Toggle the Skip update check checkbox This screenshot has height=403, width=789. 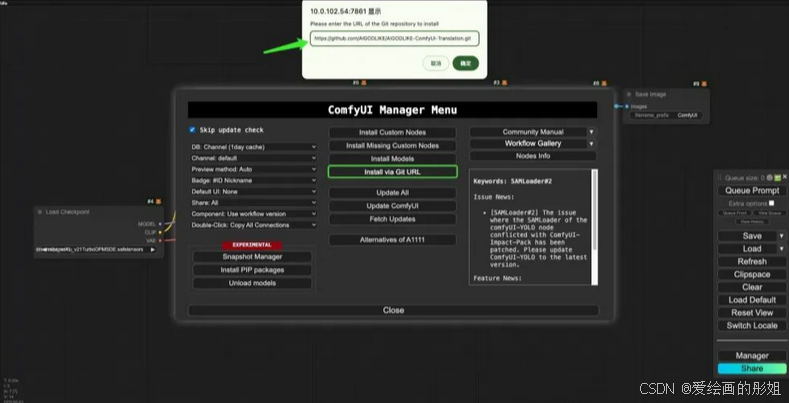[x=192, y=130]
